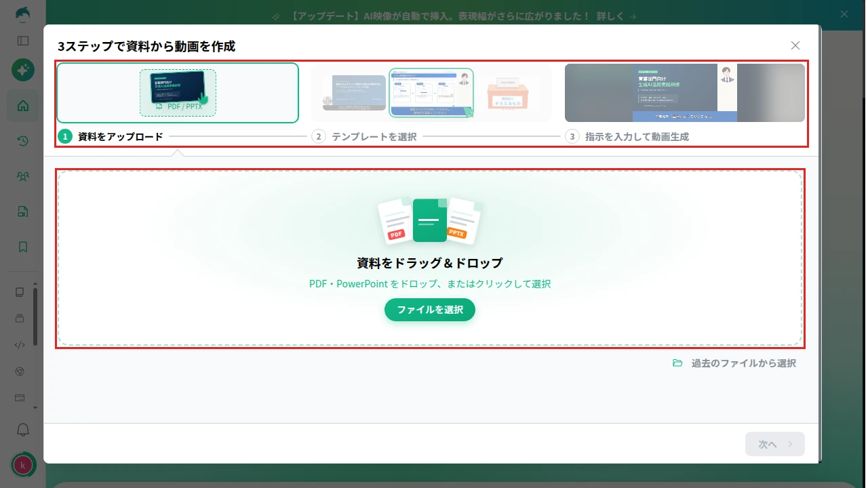
Task: Dismiss the update announcement banner
Action: coord(844,14)
